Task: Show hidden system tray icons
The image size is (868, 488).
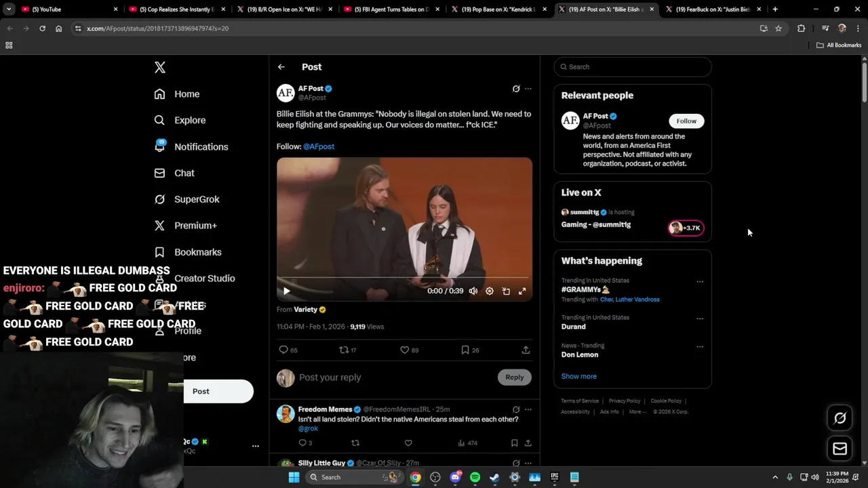Action: (776, 477)
